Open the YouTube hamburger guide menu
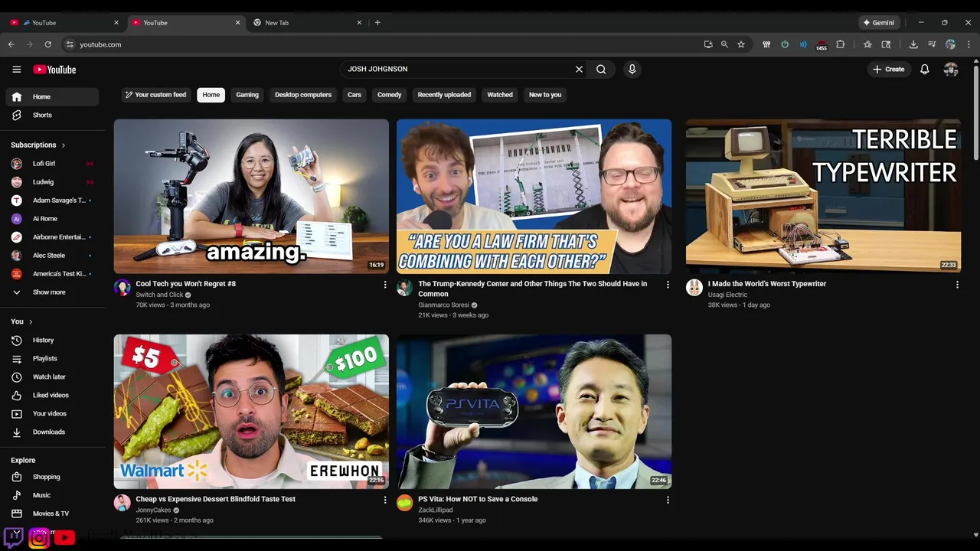 pyautogui.click(x=16, y=70)
